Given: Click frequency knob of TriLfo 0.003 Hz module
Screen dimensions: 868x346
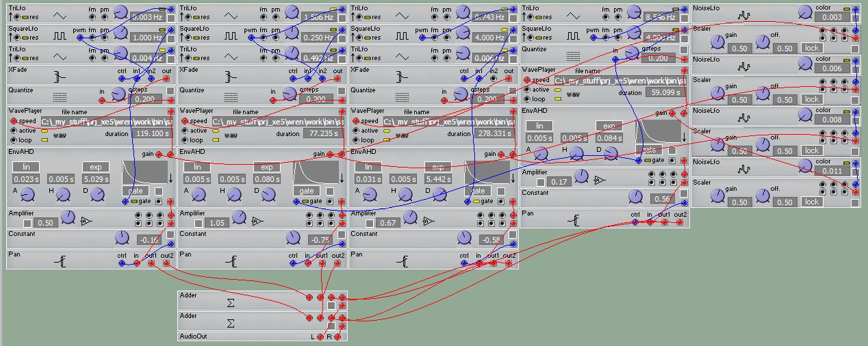Looking at the screenshot, I should click(x=120, y=12).
